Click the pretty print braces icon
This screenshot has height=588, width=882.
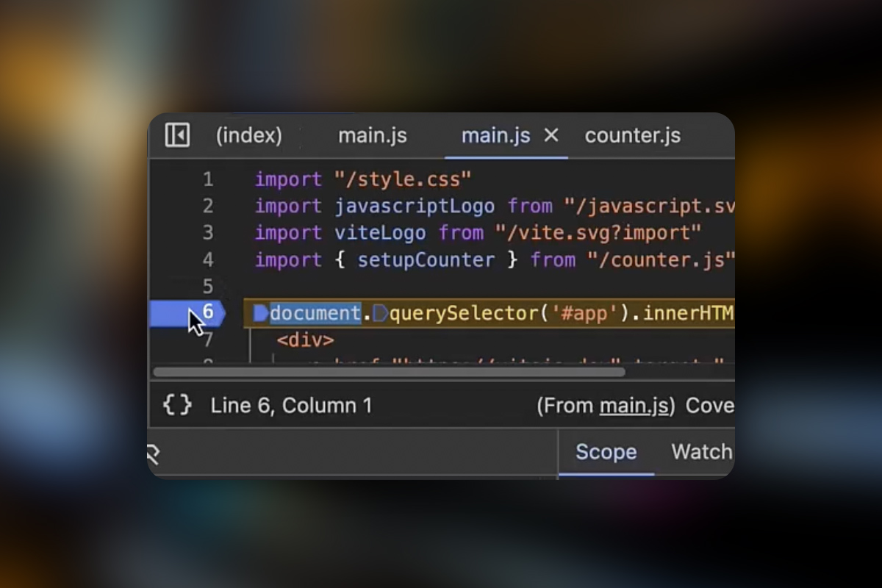(177, 405)
